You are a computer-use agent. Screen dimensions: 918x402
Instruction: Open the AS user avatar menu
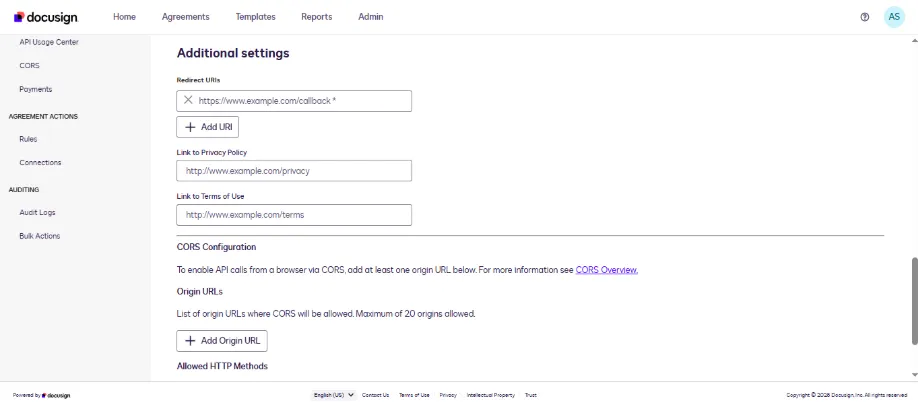pos(894,17)
